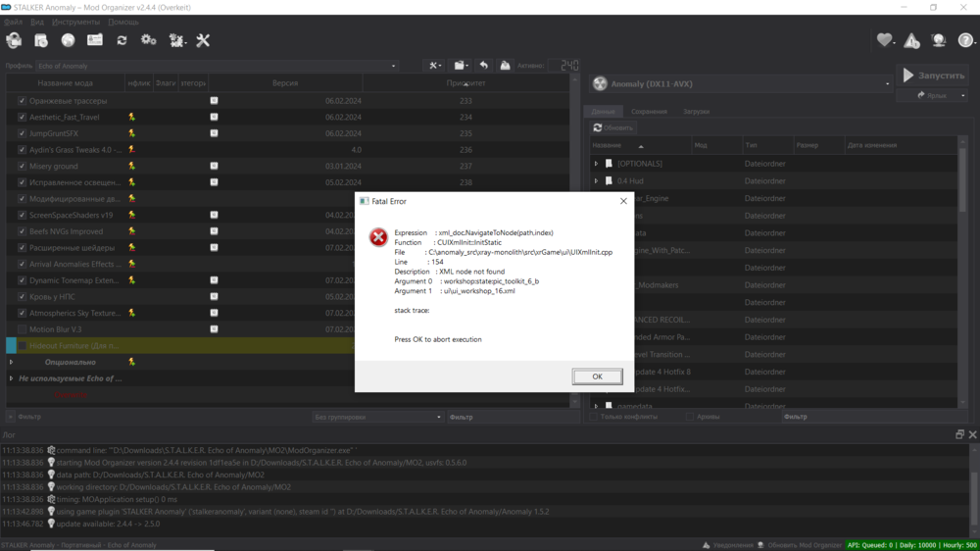Enable the Motion Blur V.3 mod
This screenshot has width=980, height=551.
click(x=22, y=329)
